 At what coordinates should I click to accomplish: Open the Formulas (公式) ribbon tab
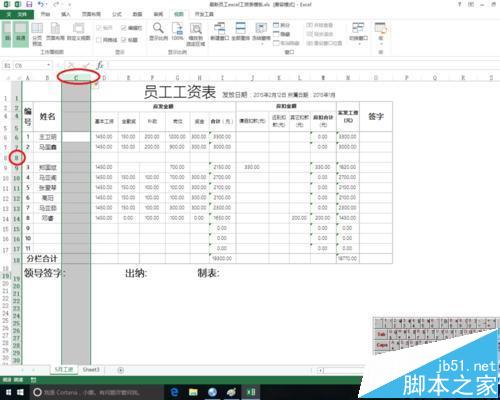click(117, 14)
